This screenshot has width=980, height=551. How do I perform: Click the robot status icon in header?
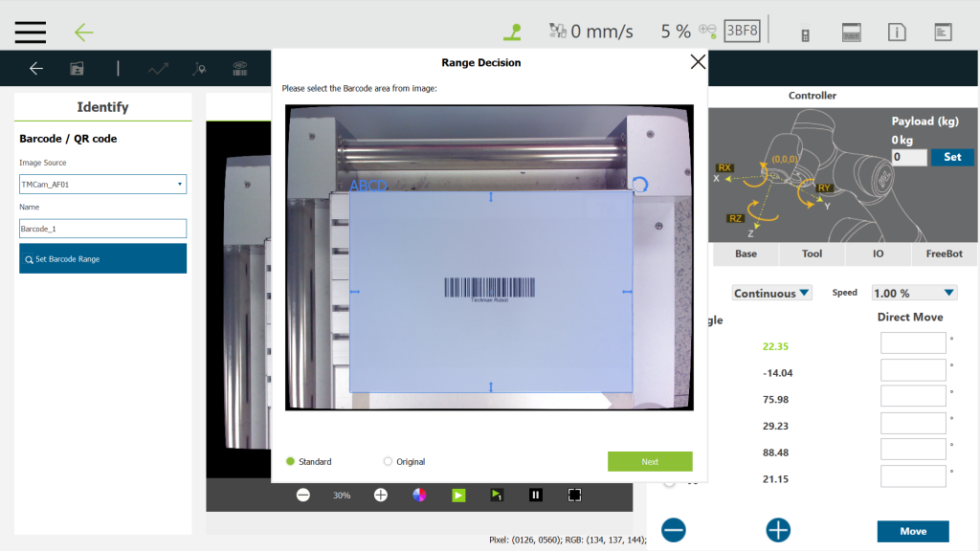coord(513,32)
